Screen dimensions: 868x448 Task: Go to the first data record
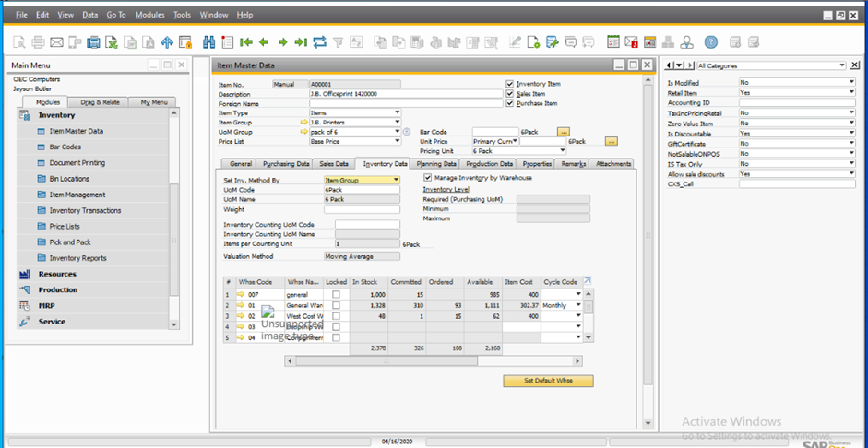[x=246, y=42]
